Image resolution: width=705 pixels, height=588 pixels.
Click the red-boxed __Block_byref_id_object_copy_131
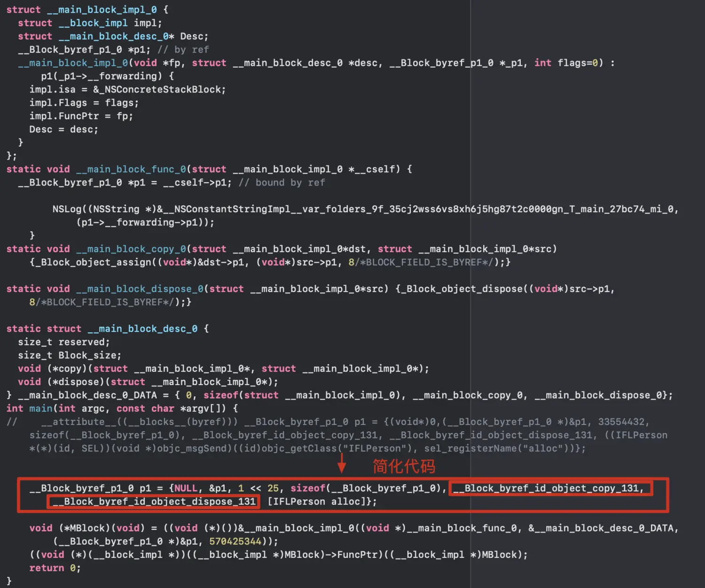tap(551, 488)
